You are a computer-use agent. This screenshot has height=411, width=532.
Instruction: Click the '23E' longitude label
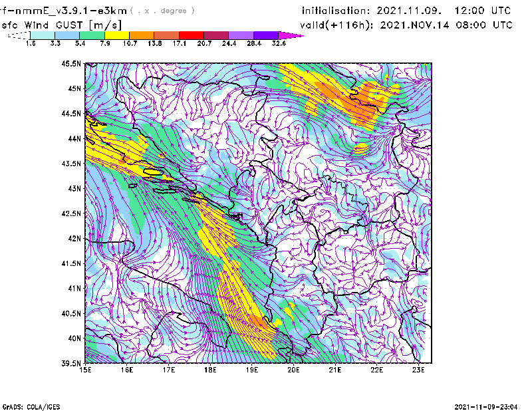click(418, 370)
